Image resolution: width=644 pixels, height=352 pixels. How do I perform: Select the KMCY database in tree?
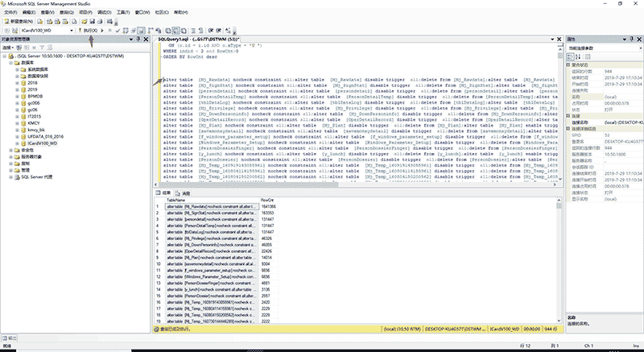(34, 123)
